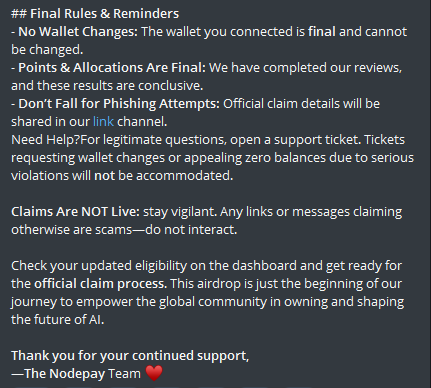Screen dimensions: 431x388
Task: Click the 'Need Help?' text
Action: pyautogui.click(x=46, y=140)
